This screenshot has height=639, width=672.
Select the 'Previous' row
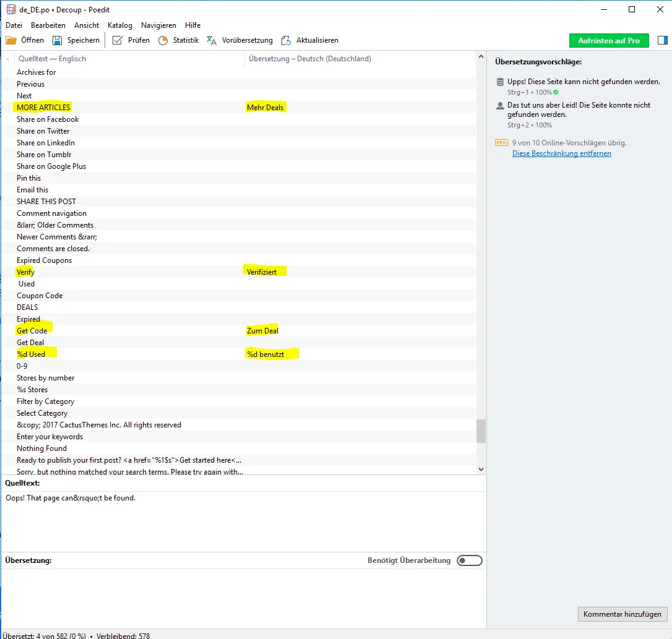click(239, 84)
